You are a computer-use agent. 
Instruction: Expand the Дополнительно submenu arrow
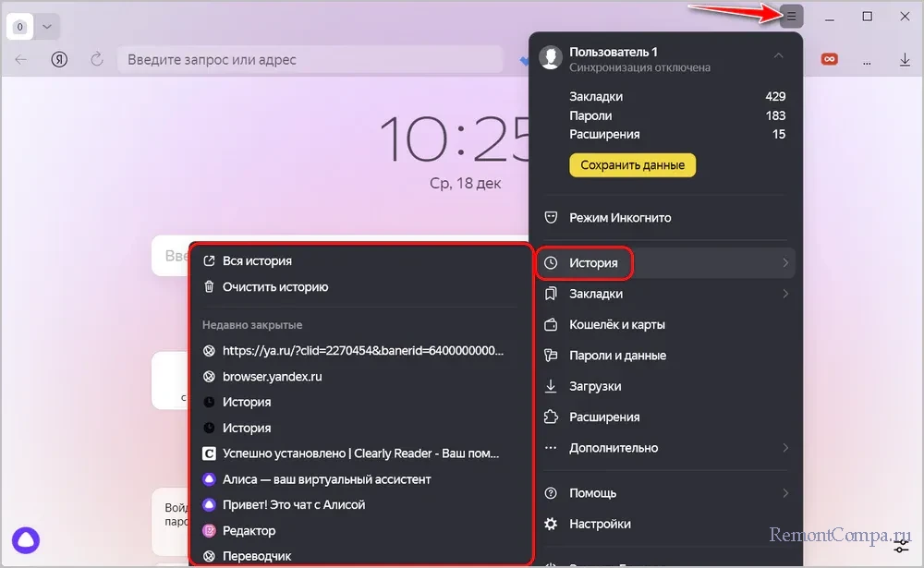coord(784,448)
